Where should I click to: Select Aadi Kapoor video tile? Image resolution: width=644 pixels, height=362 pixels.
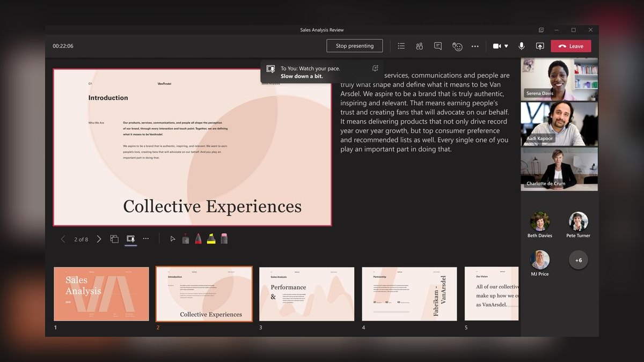pos(559,124)
